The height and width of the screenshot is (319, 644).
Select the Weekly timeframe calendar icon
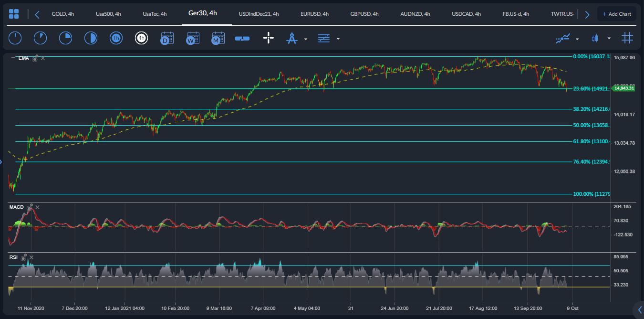click(x=193, y=38)
